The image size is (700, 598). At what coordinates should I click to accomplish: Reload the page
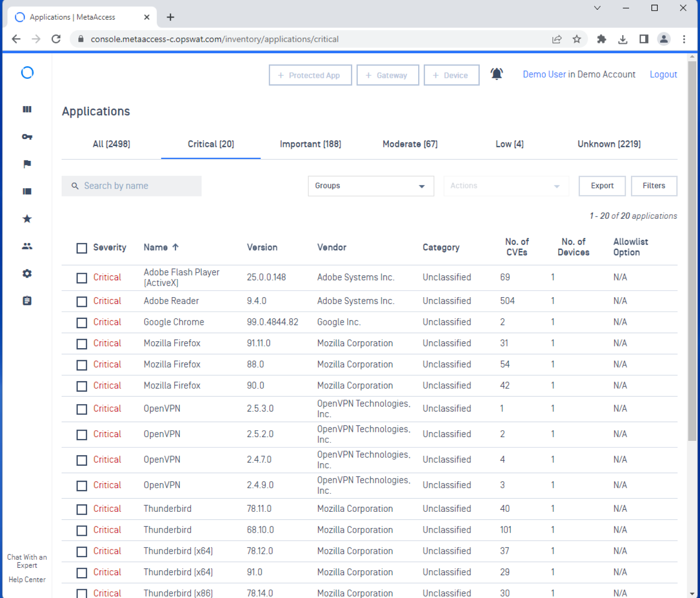[56, 39]
